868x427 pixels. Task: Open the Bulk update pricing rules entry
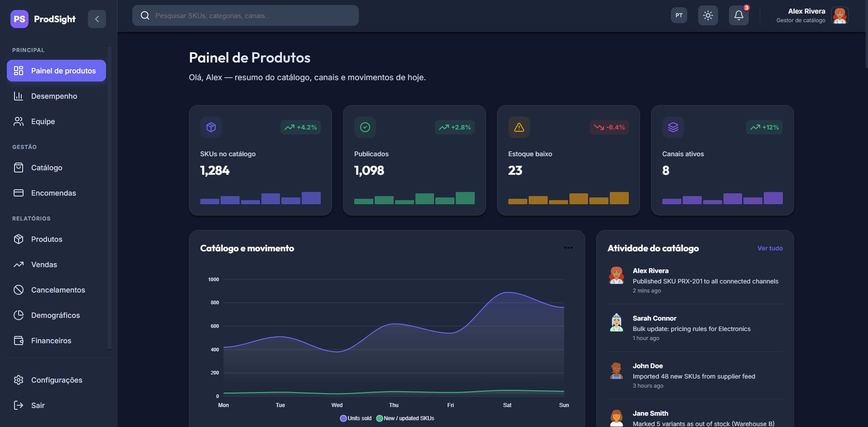[x=695, y=328]
